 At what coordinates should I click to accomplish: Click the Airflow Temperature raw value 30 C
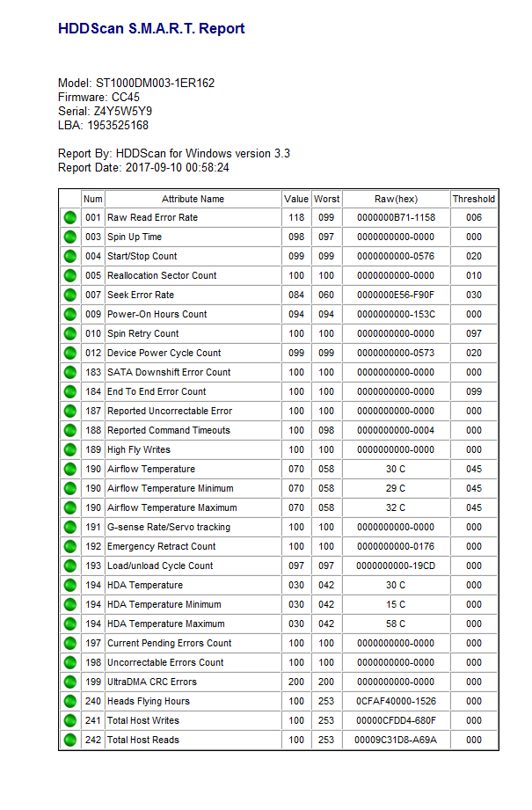(396, 469)
